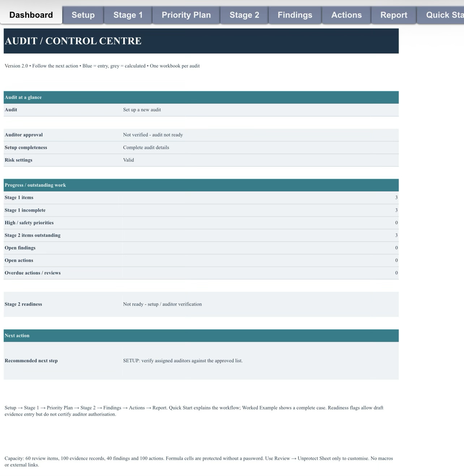
Task: Select the 'Recommended next step' label
Action: point(31,361)
